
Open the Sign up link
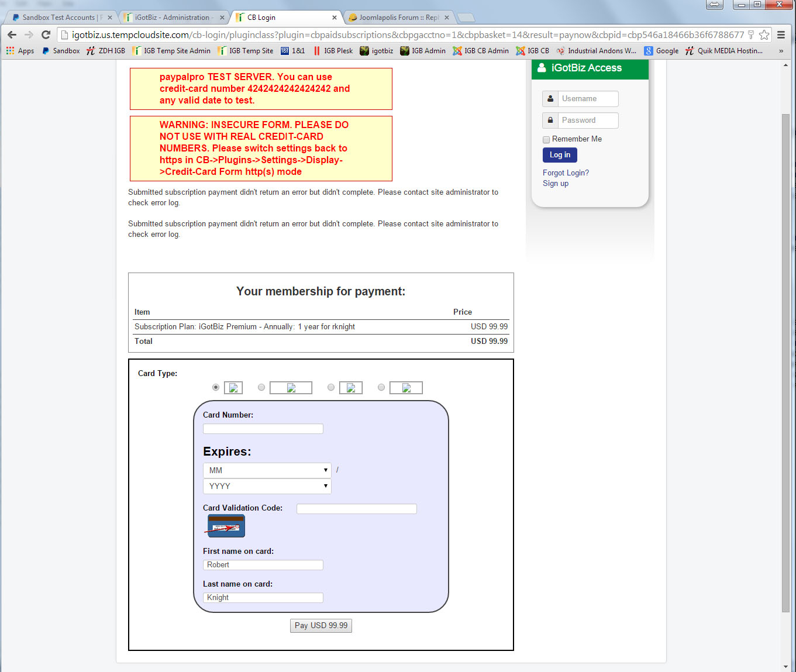[x=556, y=184]
